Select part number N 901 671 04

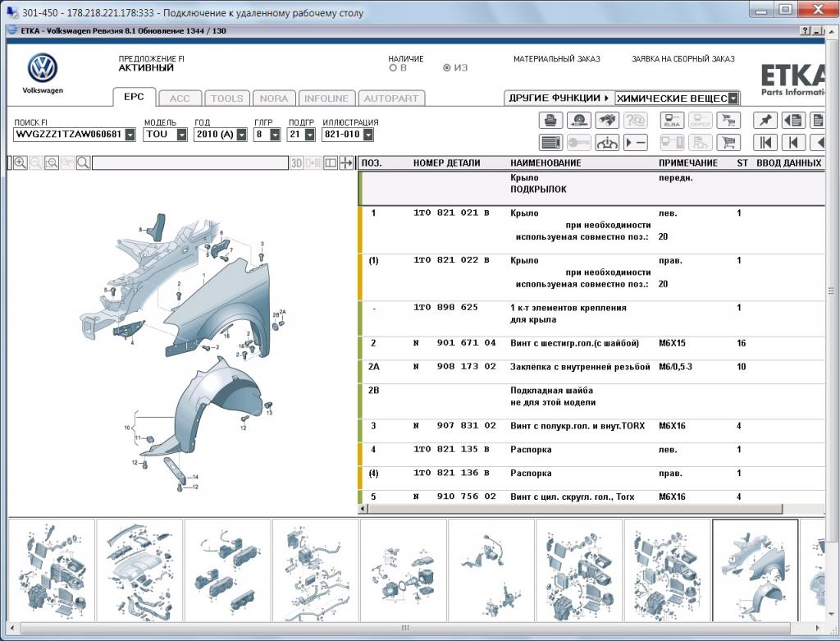(x=454, y=343)
